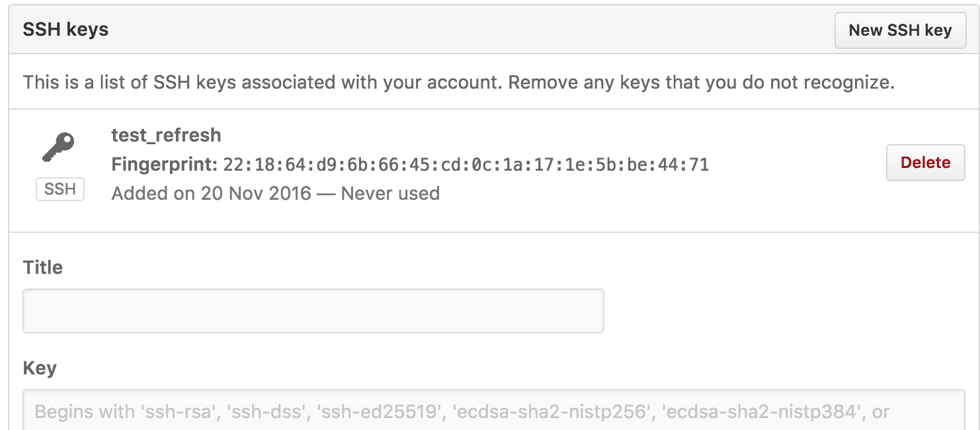This screenshot has height=430, width=980.
Task: Click the 'Never used' status text
Action: pyautogui.click(x=390, y=193)
